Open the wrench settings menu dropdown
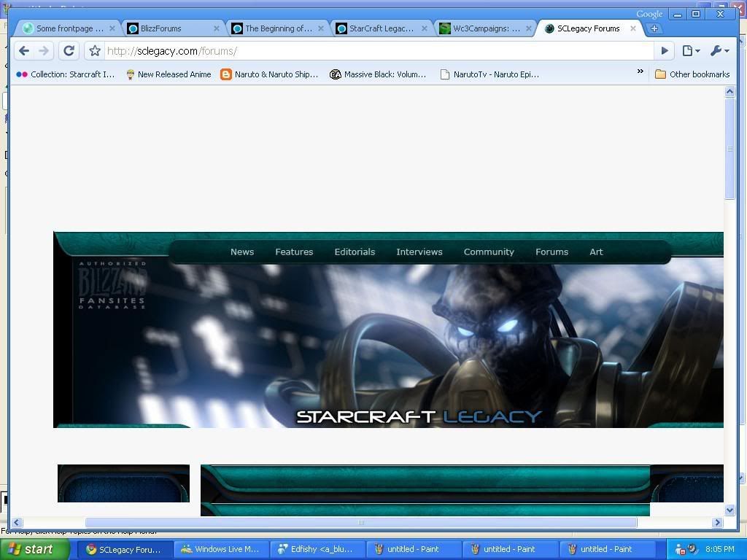 pos(719,51)
